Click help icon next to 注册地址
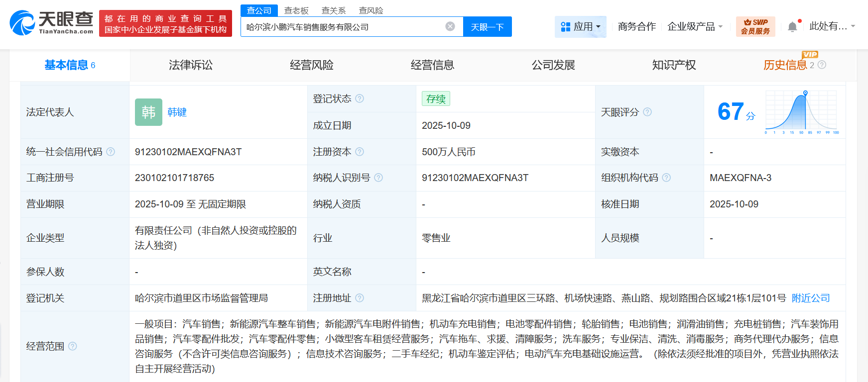This screenshot has height=382, width=868. (x=360, y=298)
